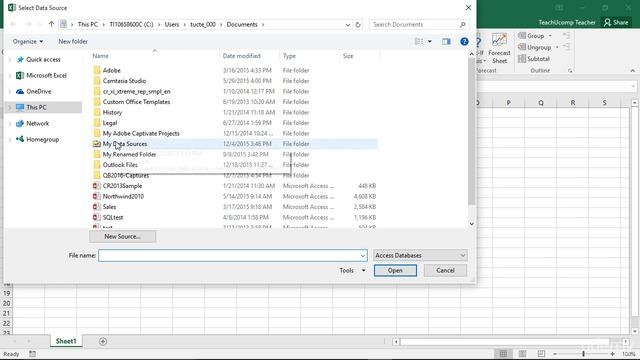This screenshot has width=640, height=360.
Task: Sort by the Date modified column header
Action: coord(242,56)
